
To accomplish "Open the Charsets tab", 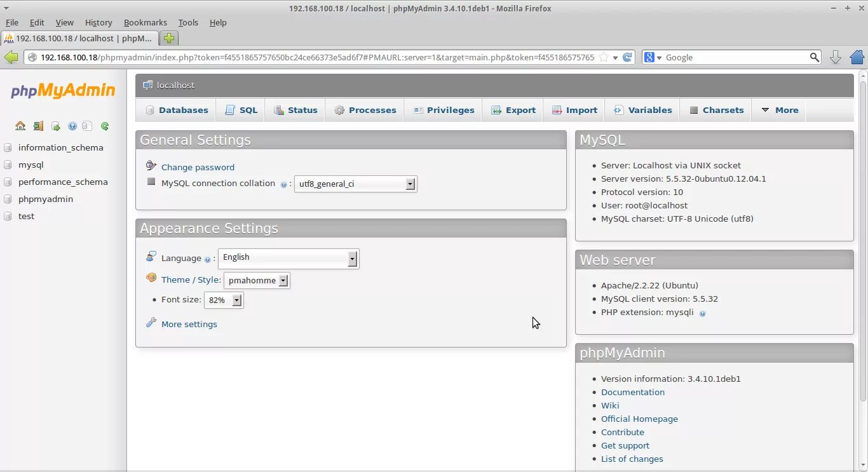I will click(716, 110).
